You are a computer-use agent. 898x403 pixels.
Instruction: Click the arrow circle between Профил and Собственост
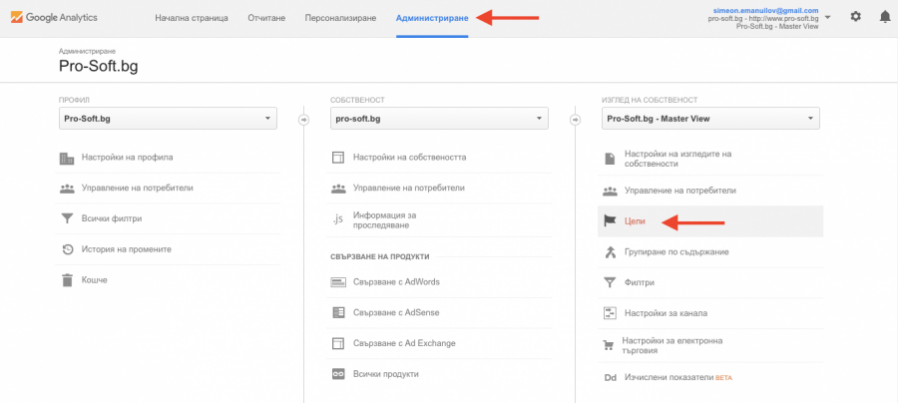pos(304,120)
